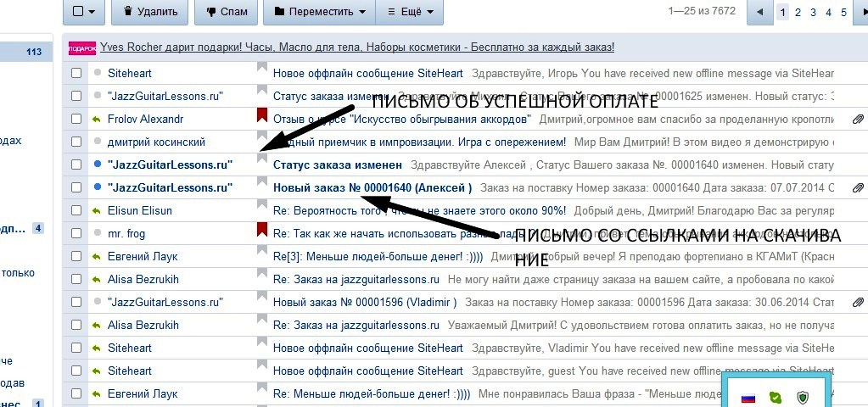This screenshot has height=407, width=868.
Task: Go to the previous page using the left arrow
Action: (759, 12)
